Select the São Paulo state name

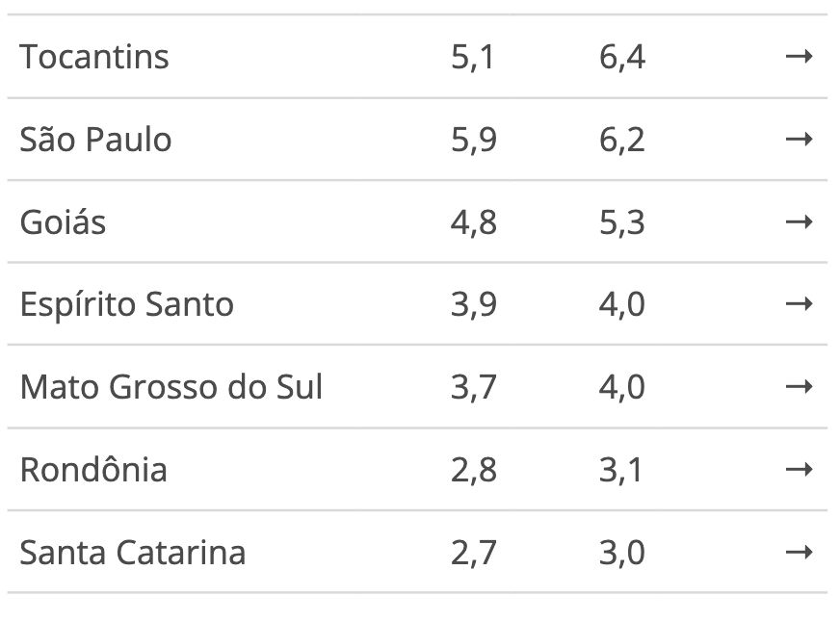tap(95, 140)
